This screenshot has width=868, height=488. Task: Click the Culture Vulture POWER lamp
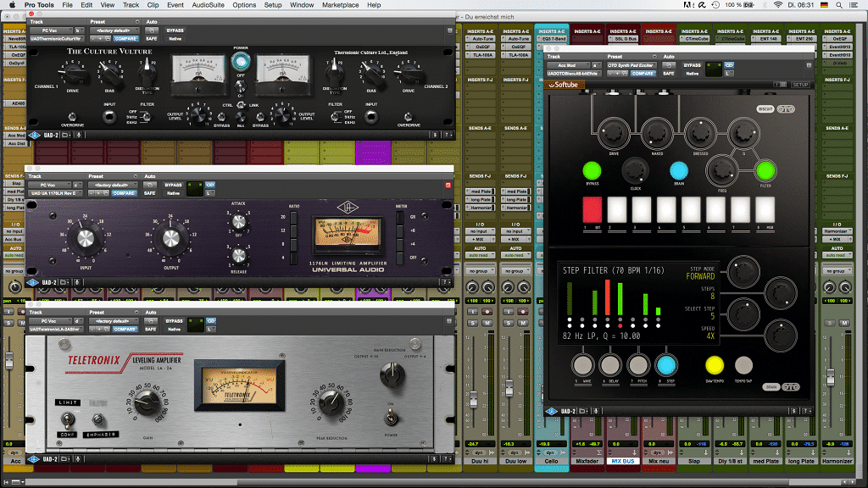(x=240, y=61)
